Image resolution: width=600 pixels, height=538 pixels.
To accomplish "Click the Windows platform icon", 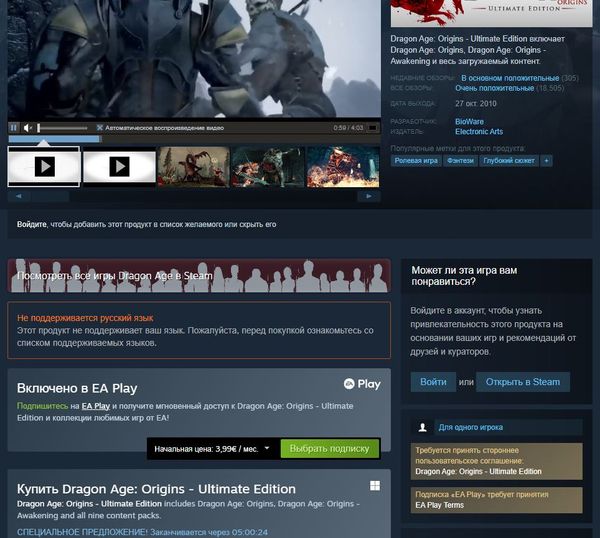I will tap(375, 486).
